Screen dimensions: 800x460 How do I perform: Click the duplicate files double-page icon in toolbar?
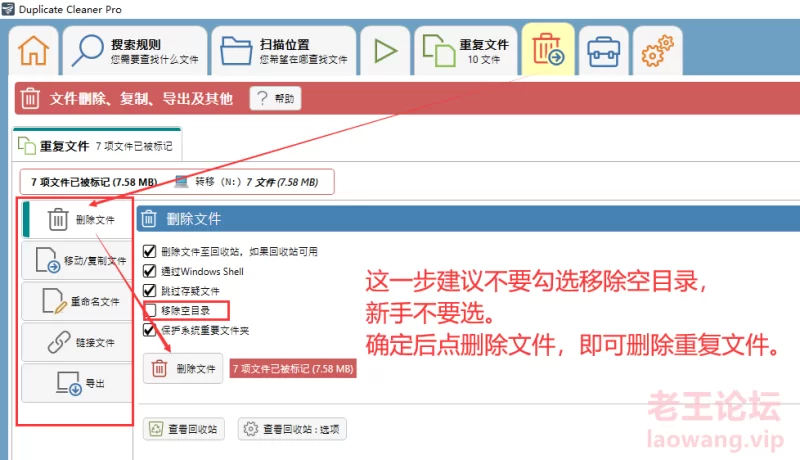point(438,50)
